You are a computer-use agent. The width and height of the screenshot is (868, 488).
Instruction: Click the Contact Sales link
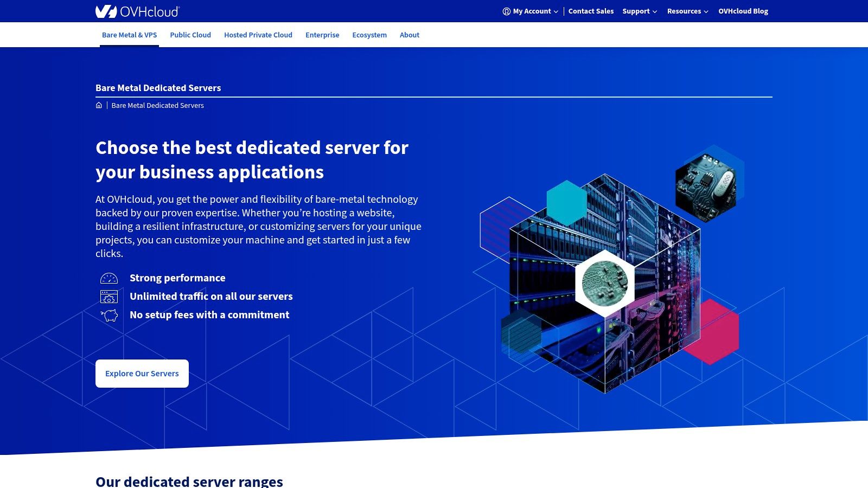[591, 11]
